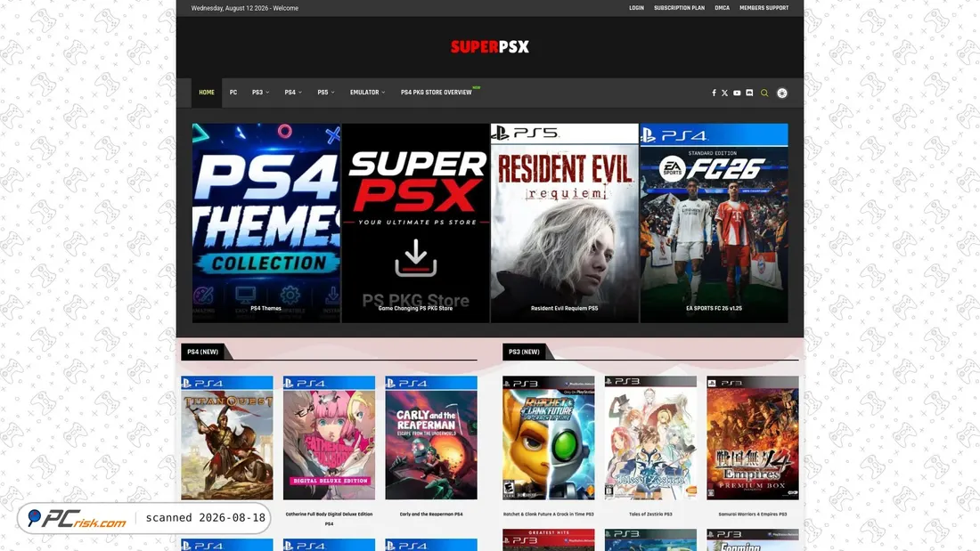Expand the Emulator menu dropdown
The image size is (980, 551).
(x=367, y=93)
